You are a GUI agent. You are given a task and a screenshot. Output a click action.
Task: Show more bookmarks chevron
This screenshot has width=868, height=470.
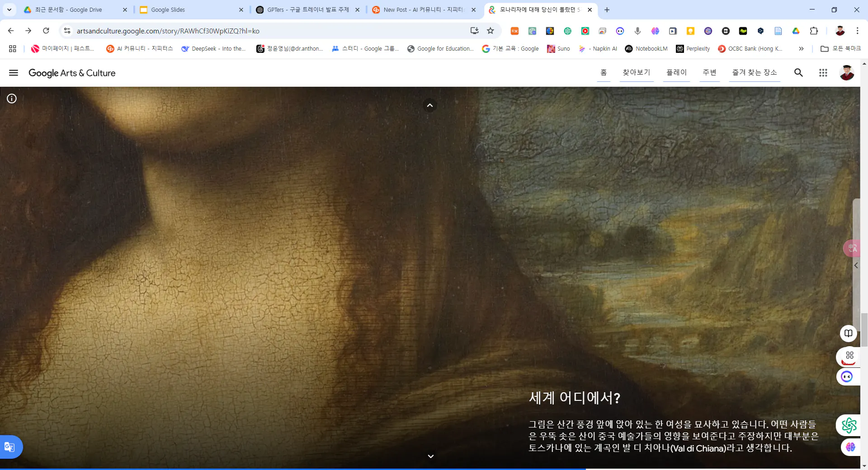pos(801,48)
